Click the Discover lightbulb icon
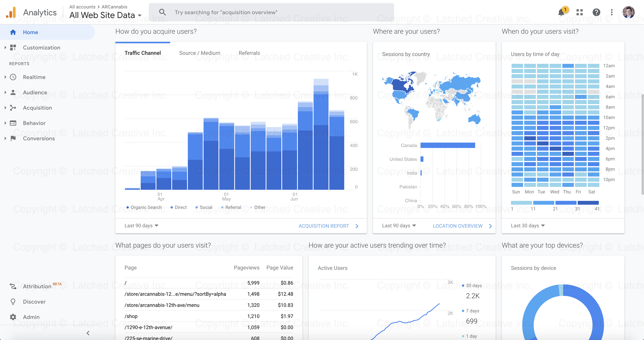Screen dimensions: 644x340 (x=13, y=301)
